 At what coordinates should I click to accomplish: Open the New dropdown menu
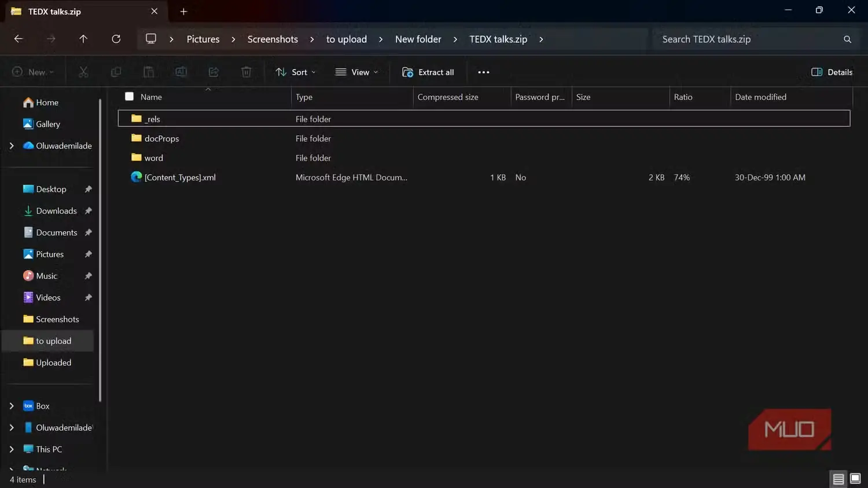pyautogui.click(x=33, y=72)
